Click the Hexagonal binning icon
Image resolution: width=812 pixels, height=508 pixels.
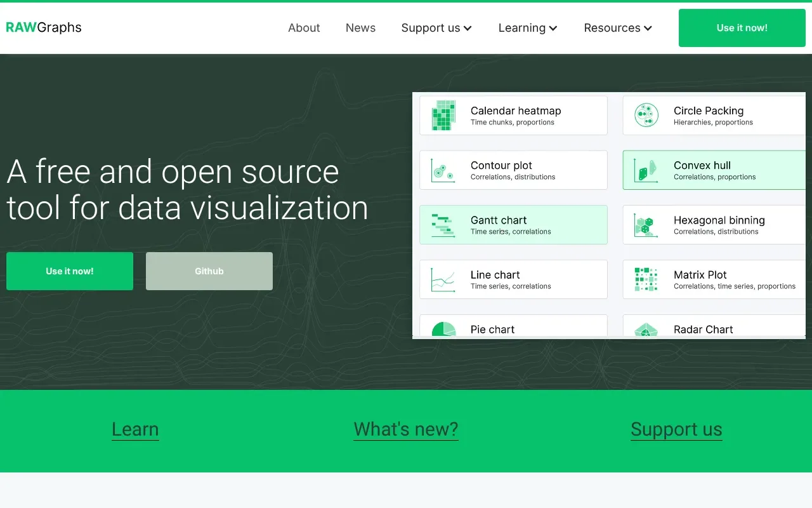[x=646, y=225]
